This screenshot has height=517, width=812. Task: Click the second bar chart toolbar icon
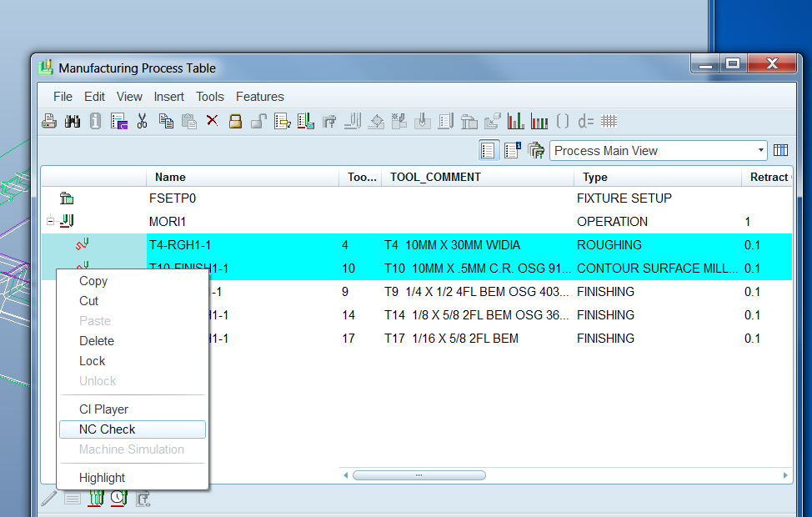pyautogui.click(x=539, y=121)
